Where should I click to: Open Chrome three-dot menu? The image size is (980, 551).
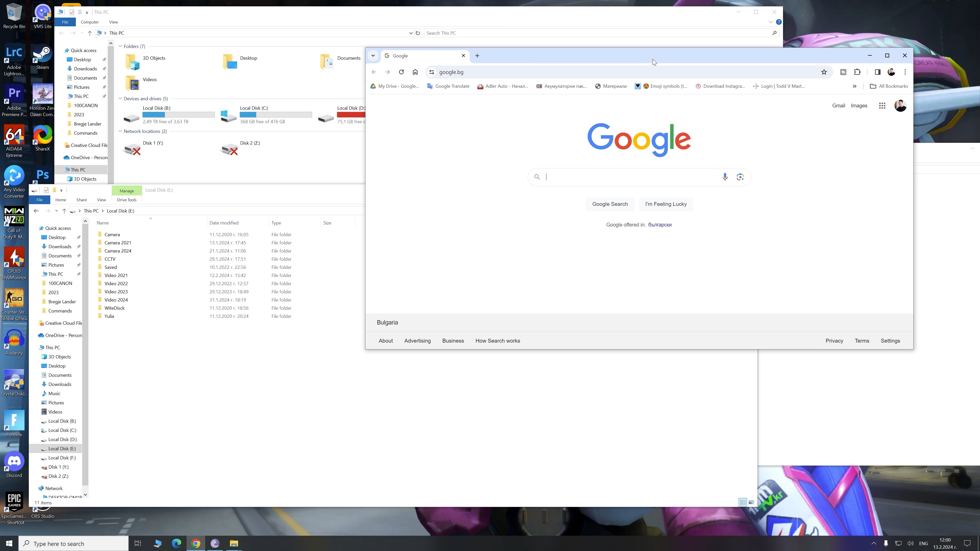[x=905, y=72]
